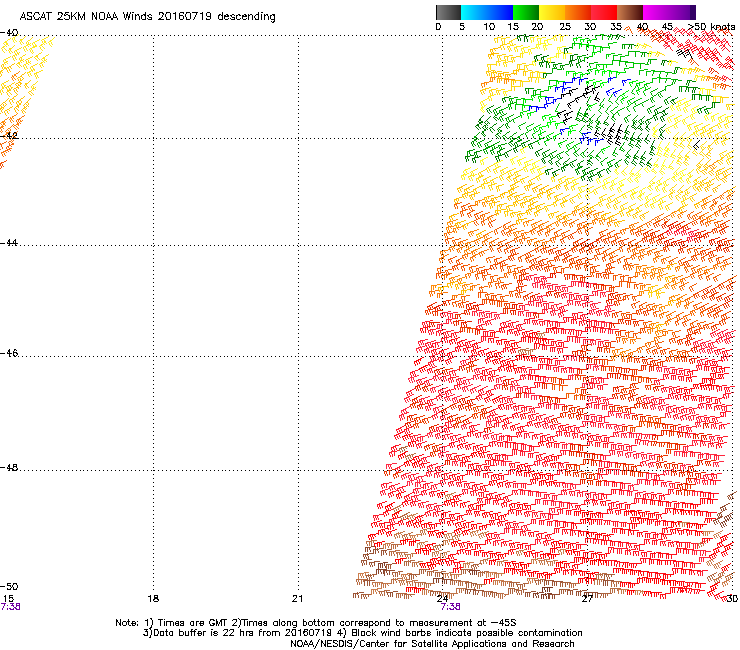
Task: Click the legend scale label '25'
Action: pyautogui.click(x=565, y=27)
